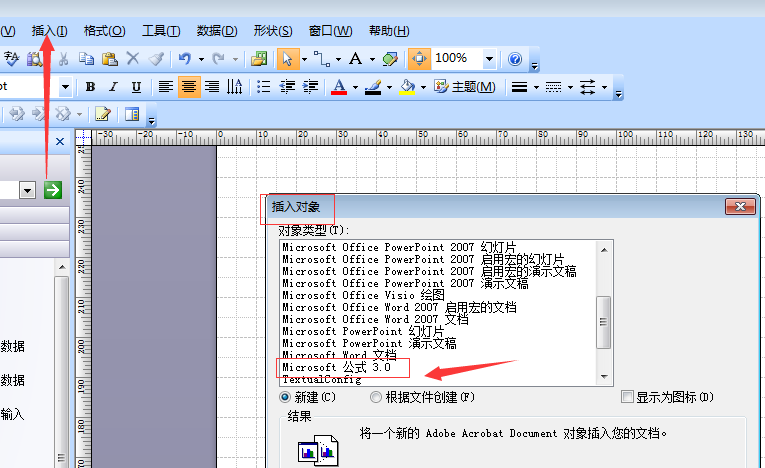The height and width of the screenshot is (468, 765).
Task: Select the 新建 radio button
Action: [x=286, y=397]
